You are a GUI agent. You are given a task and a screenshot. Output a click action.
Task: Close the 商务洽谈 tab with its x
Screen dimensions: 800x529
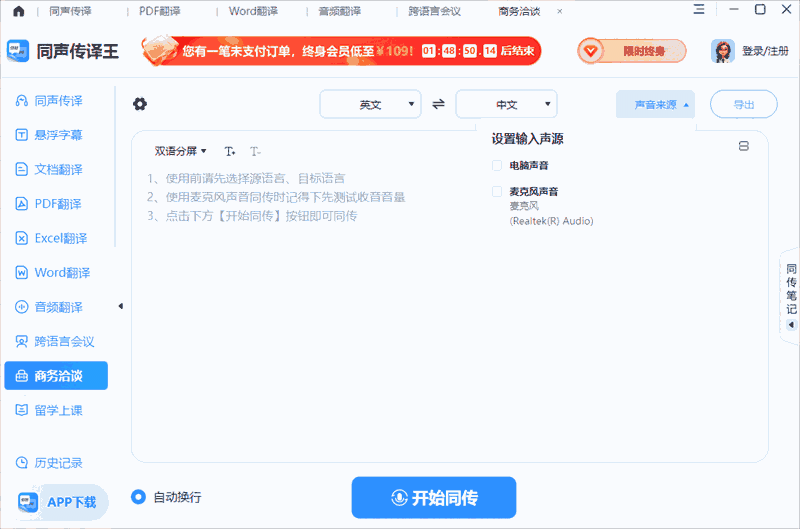[560, 11]
